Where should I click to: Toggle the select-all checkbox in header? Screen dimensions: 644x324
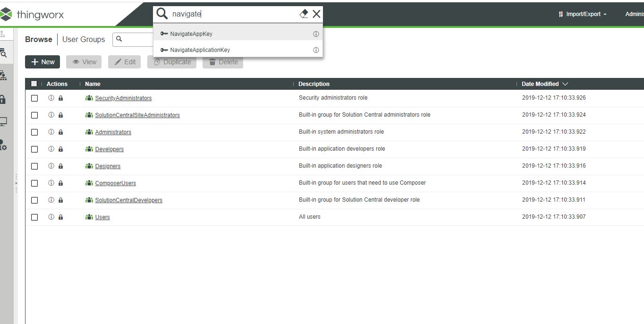(34, 84)
